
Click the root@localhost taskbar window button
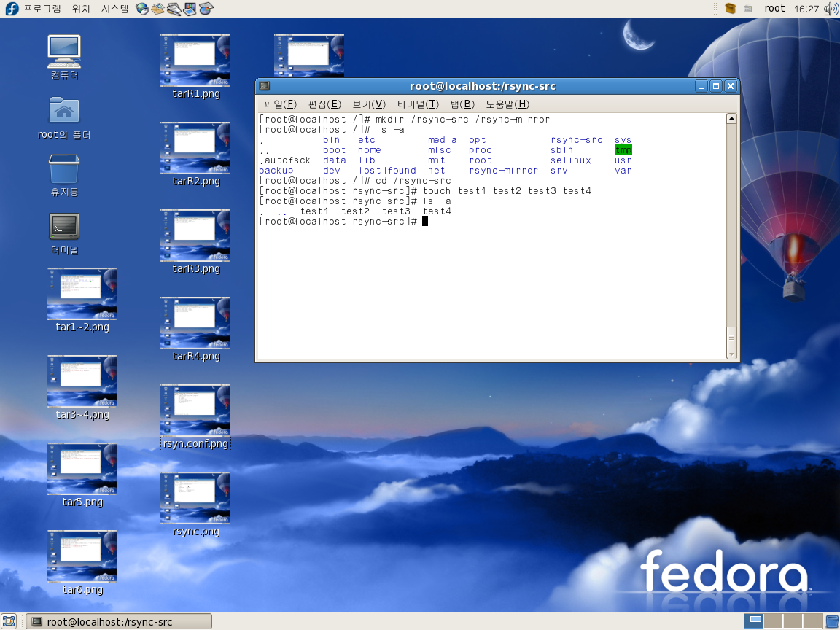tap(119, 621)
